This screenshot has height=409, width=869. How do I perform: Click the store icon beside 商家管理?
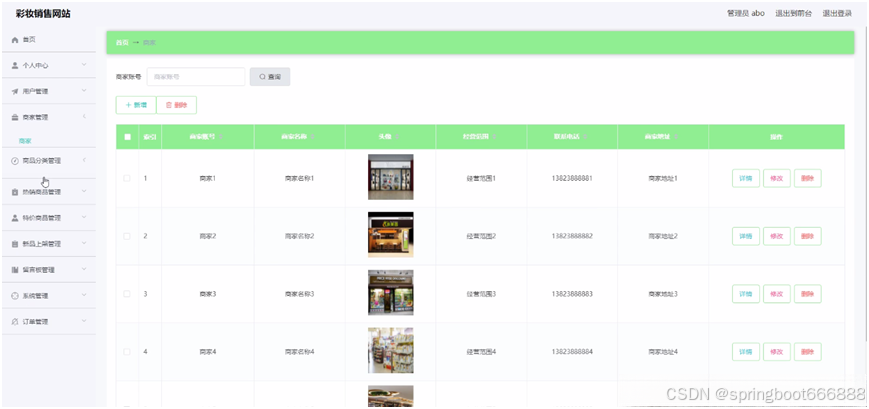(15, 117)
